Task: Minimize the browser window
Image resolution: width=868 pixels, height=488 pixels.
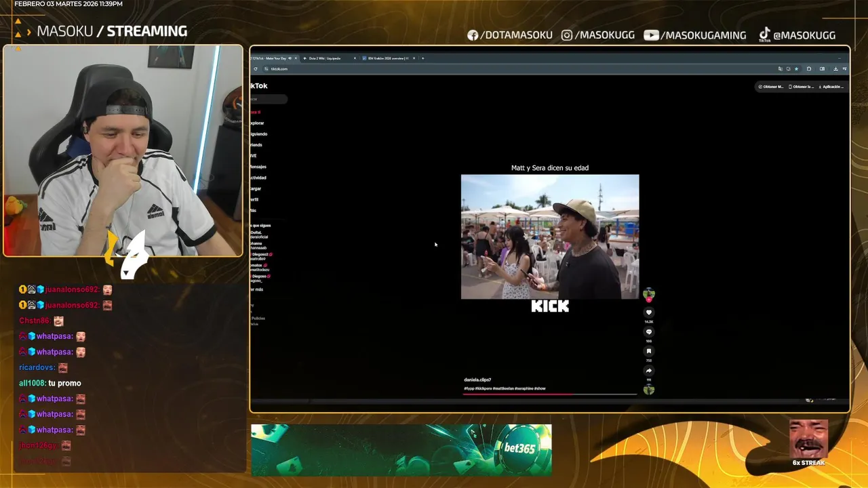Action: (x=840, y=58)
